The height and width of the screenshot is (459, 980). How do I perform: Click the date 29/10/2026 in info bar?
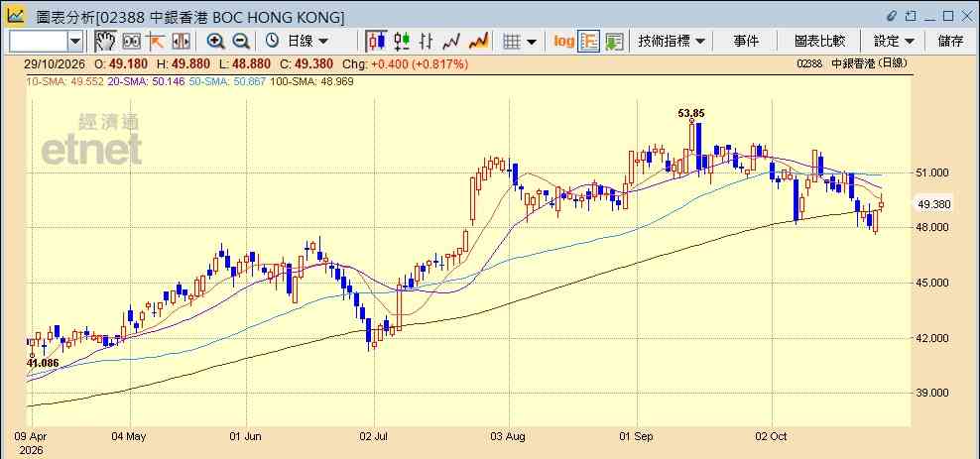(x=55, y=63)
